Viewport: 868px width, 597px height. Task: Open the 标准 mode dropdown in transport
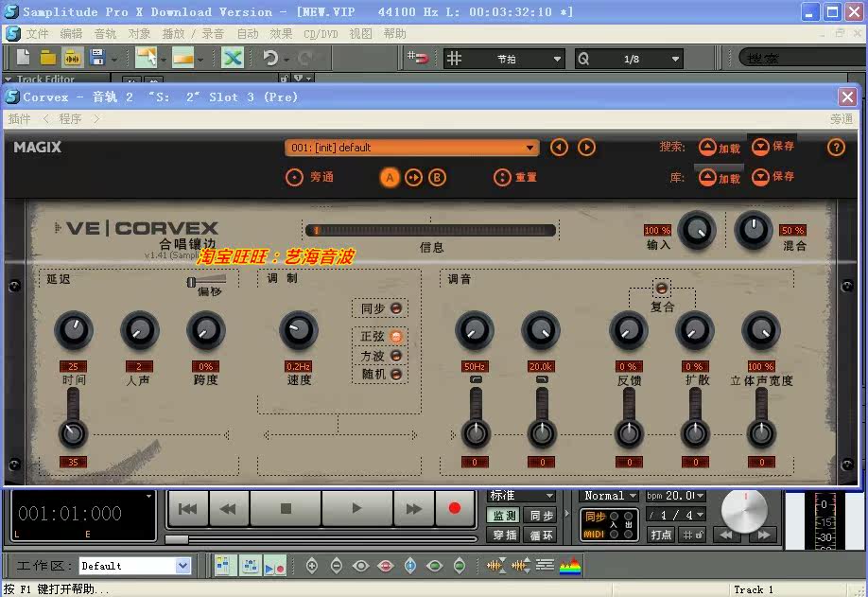522,496
